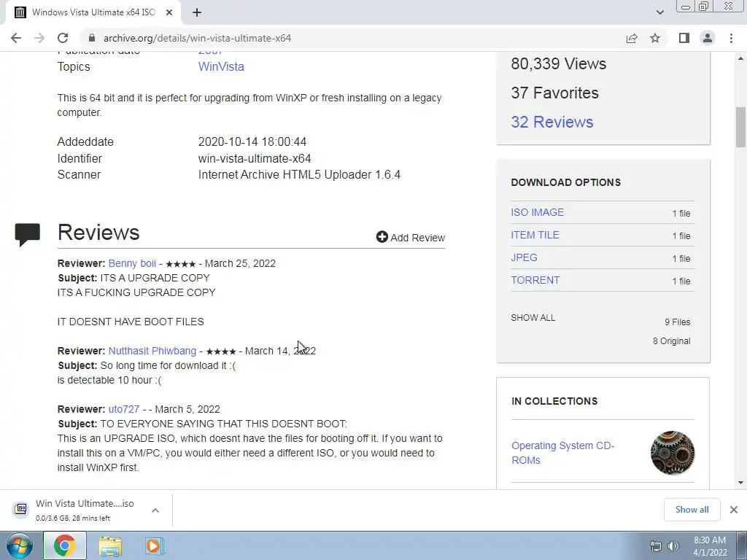Click the Win Vista Ultimate iso download item
Viewport: 747px width, 560px height.
click(85, 510)
